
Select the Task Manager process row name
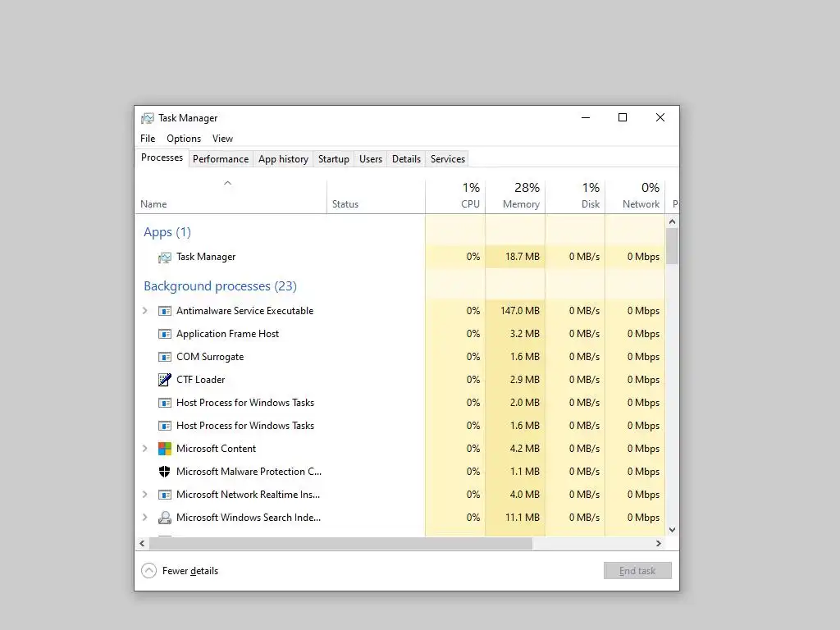(x=206, y=257)
